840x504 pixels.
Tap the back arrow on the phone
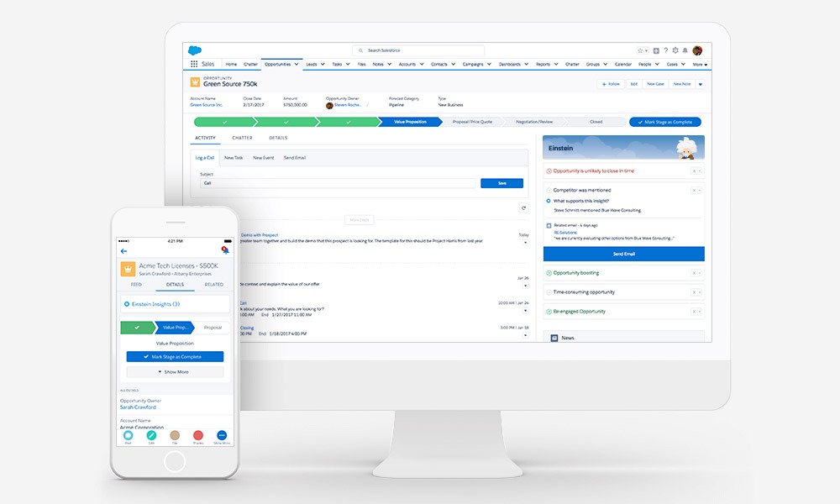click(123, 250)
